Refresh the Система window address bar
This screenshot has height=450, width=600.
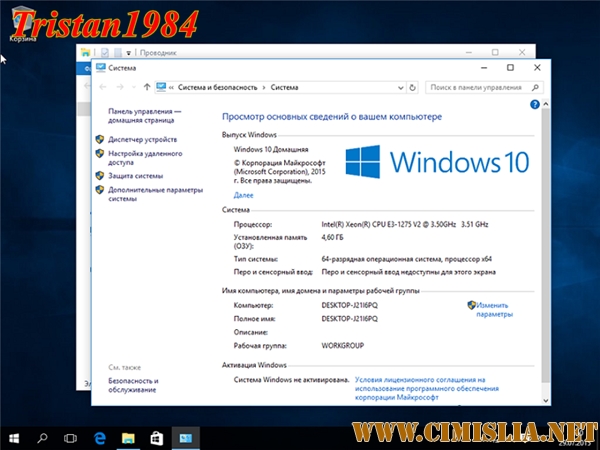412,88
